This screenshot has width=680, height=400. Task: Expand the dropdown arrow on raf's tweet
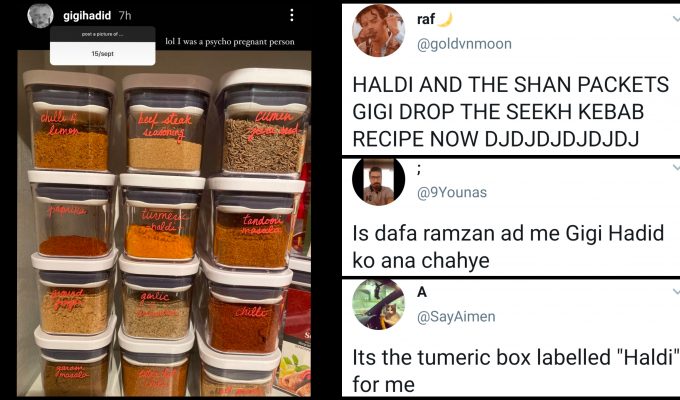pyautogui.click(x=676, y=19)
